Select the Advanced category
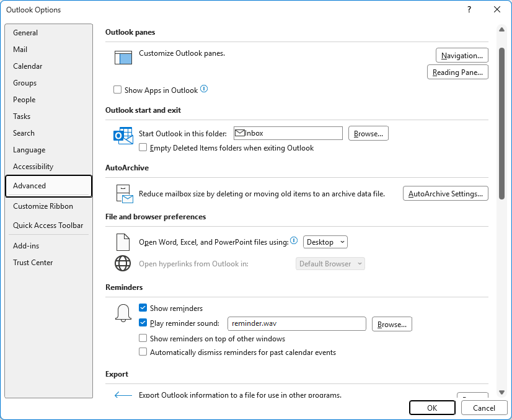This screenshot has width=512, height=420. tap(48, 186)
